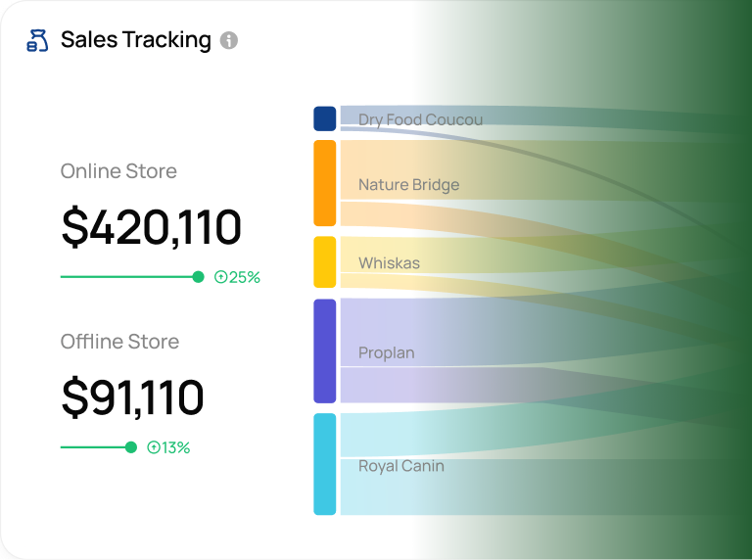Click the Offline Store progress slider handle
This screenshot has width=752, height=560.
point(131,447)
